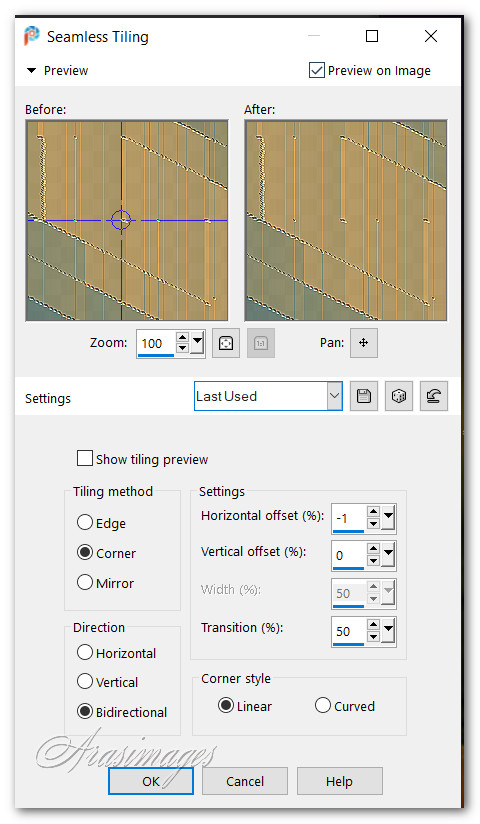Click the randomize parameters dice icon
This screenshot has width=480, height=824.
[399, 396]
